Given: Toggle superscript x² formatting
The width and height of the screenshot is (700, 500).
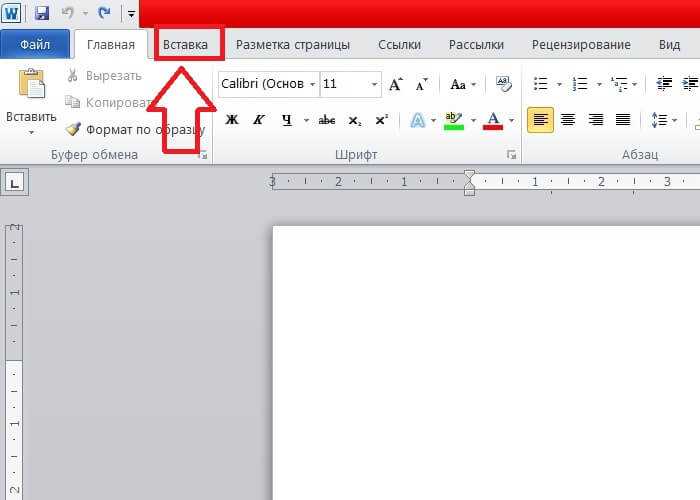Looking at the screenshot, I should [x=382, y=120].
